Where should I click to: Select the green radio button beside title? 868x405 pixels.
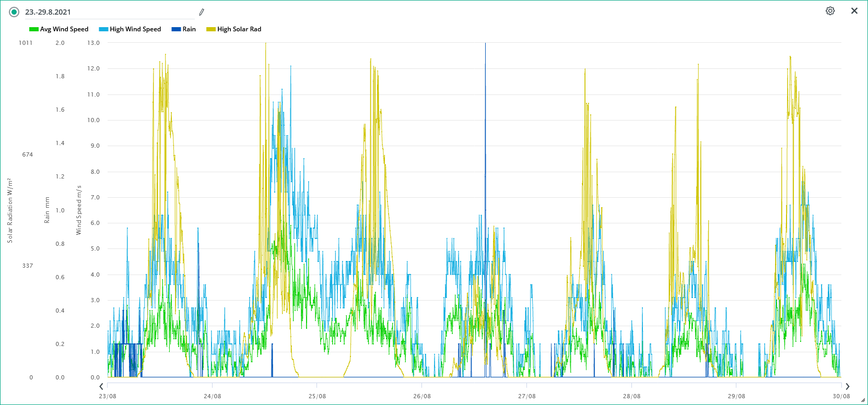pos(14,12)
